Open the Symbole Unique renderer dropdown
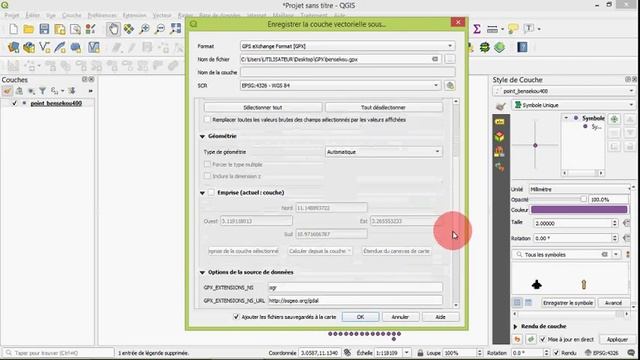Screen dimensions: 640x360 pos(573,105)
